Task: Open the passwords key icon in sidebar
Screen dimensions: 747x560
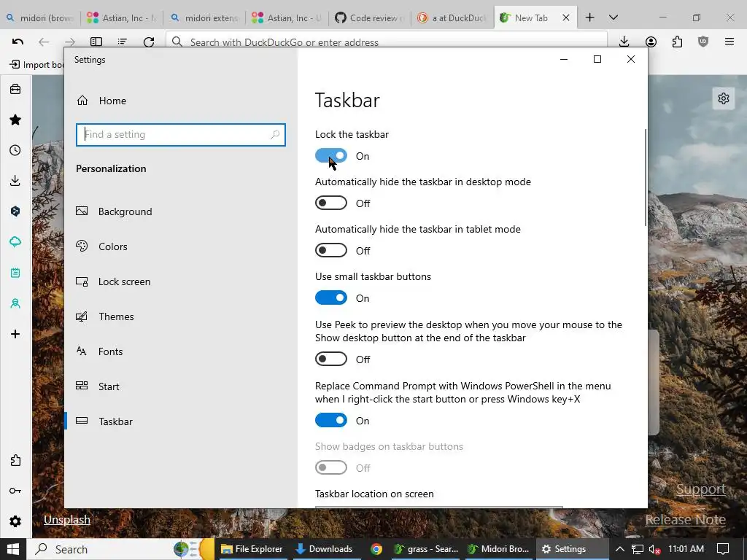Action: click(15, 491)
